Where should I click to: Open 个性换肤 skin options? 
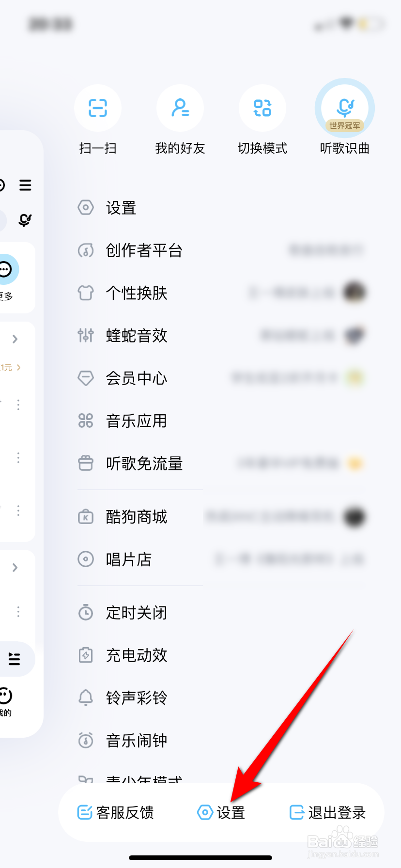click(x=137, y=293)
